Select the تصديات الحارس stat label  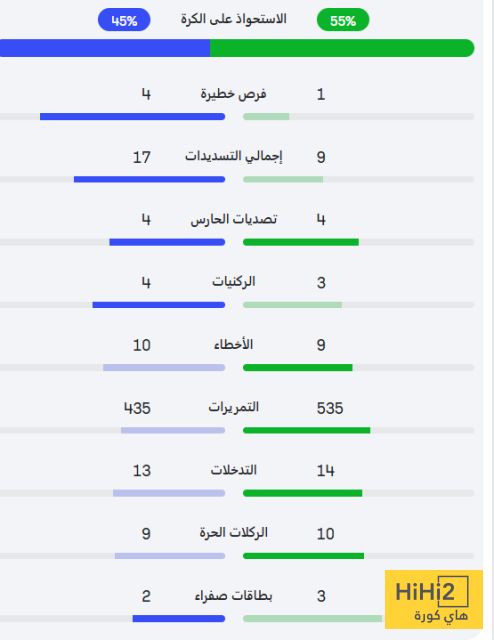coord(234,220)
